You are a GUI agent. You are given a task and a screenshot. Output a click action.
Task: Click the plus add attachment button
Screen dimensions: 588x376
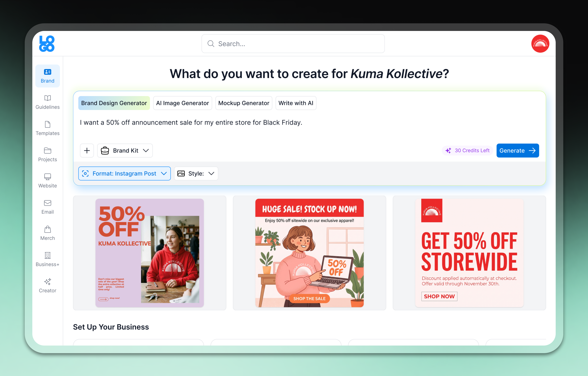coord(87,151)
